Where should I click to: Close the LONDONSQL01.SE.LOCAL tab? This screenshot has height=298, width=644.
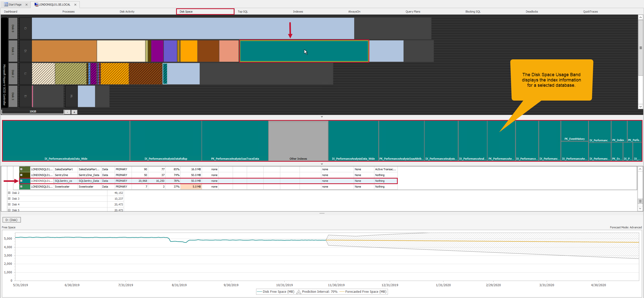tap(75, 5)
